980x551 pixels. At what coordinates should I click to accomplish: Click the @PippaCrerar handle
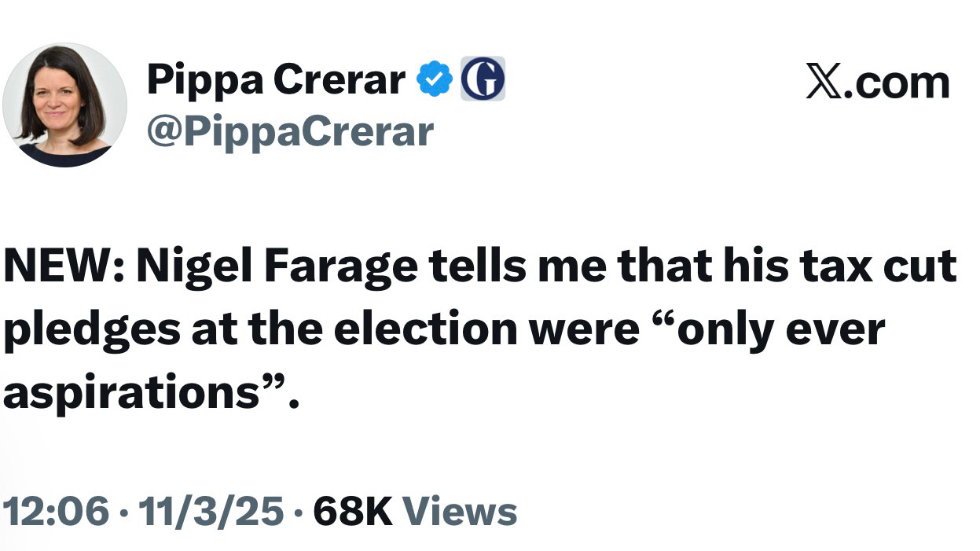coord(290,131)
